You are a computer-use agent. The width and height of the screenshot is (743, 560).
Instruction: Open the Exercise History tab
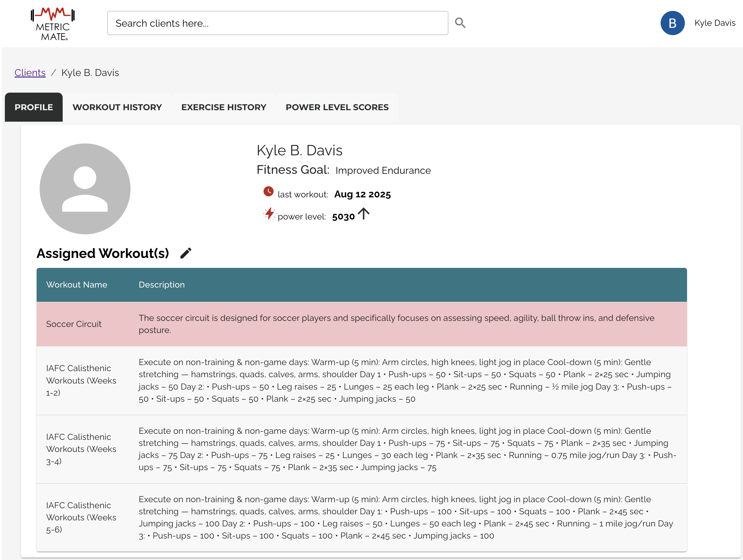(x=224, y=107)
